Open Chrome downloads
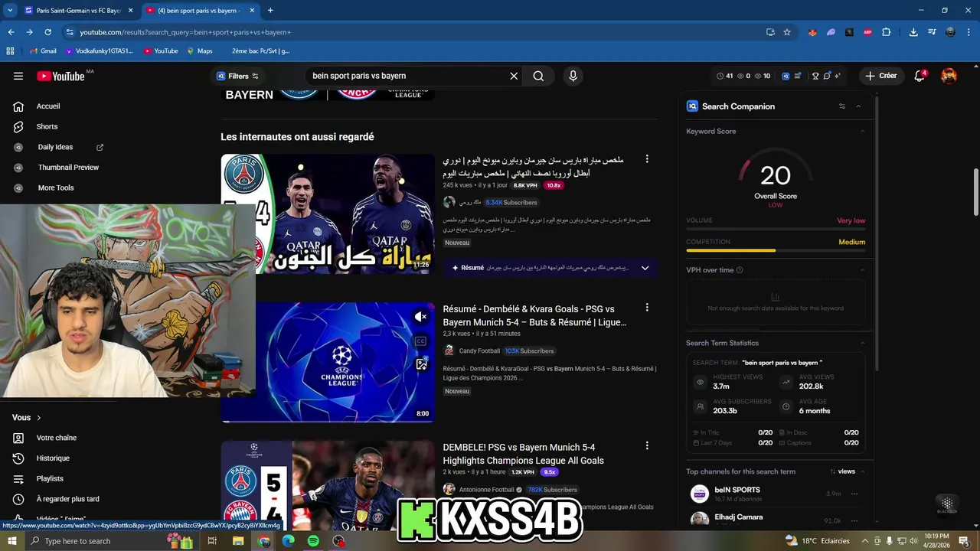980x551 pixels. 913,32
